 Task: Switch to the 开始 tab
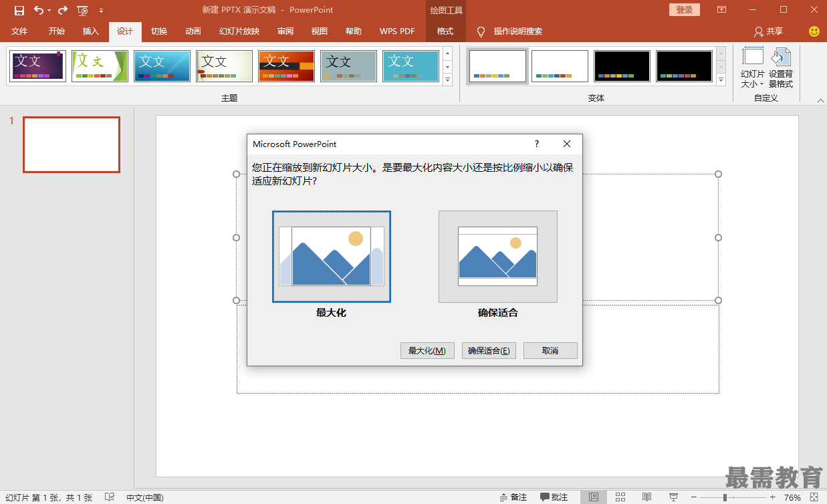tap(57, 31)
